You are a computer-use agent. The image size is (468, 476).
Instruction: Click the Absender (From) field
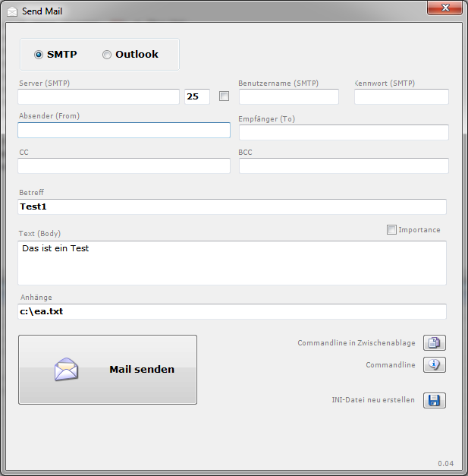pyautogui.click(x=124, y=130)
